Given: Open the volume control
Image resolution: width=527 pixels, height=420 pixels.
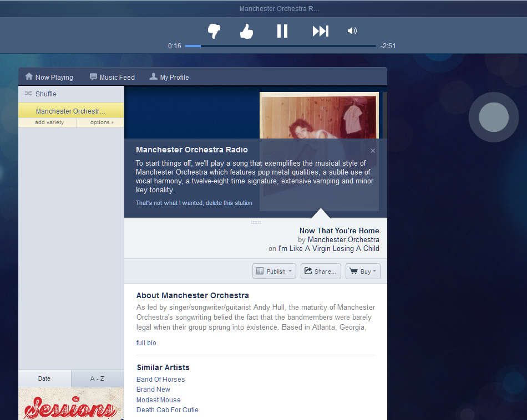Looking at the screenshot, I should tap(352, 31).
